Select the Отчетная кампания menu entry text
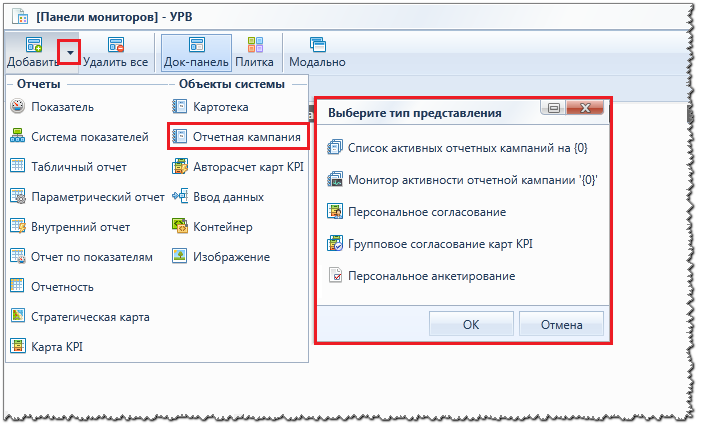The width and height of the screenshot is (703, 430). 247,137
